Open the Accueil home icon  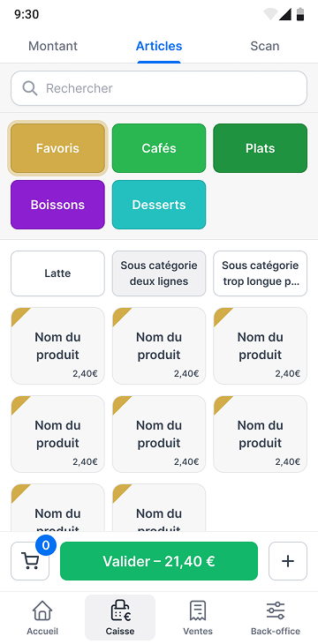(42, 610)
